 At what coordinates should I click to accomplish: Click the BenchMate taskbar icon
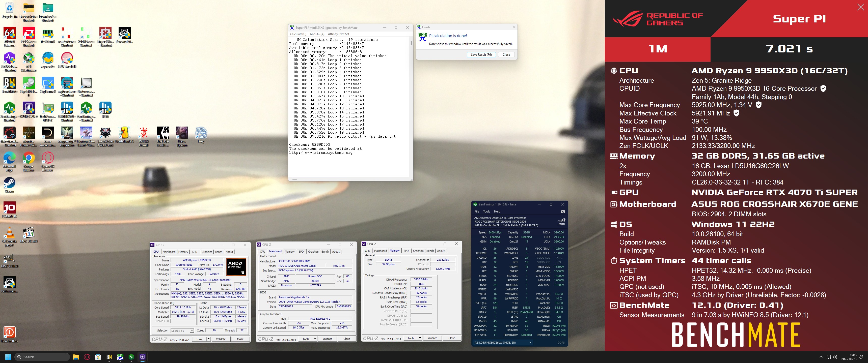(x=109, y=357)
